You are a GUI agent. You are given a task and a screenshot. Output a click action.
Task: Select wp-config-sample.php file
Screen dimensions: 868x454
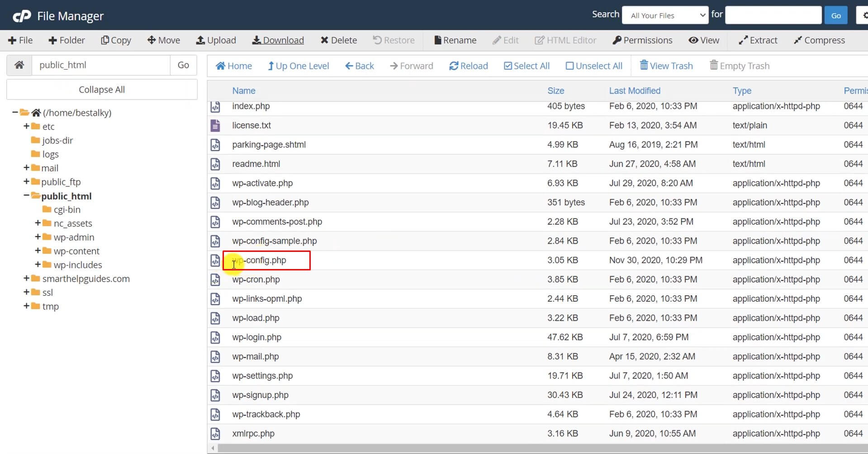tap(275, 241)
